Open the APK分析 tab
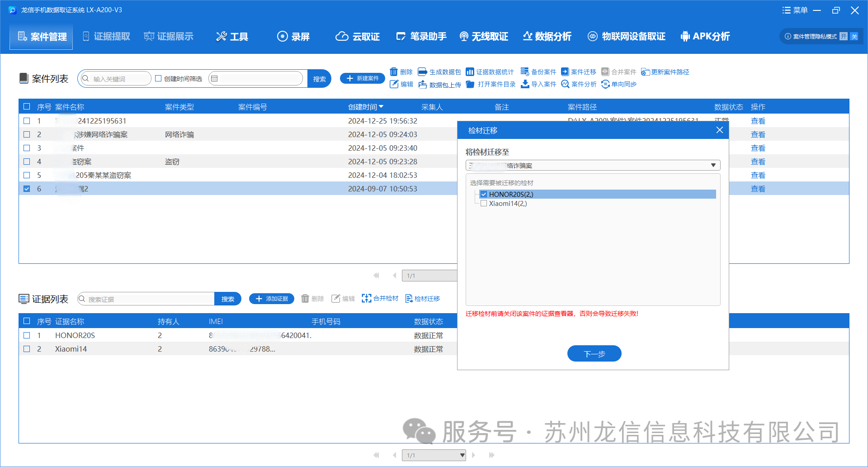868x467 pixels. click(x=705, y=37)
